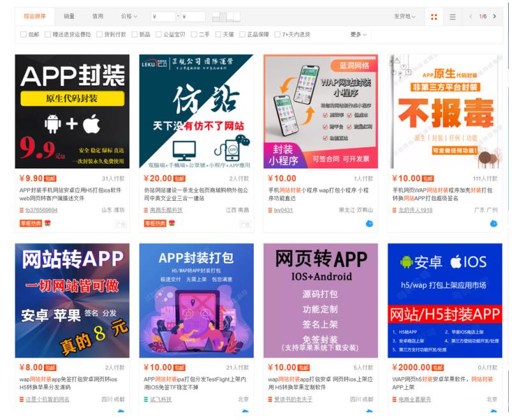Click Wangwang chat icon for seller 龙的传人1918

pyautogui.click(x=493, y=223)
